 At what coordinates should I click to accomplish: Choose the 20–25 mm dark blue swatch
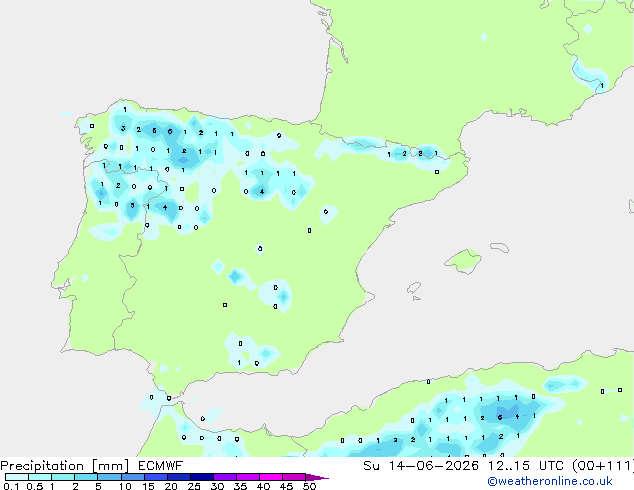pyautogui.click(x=178, y=477)
